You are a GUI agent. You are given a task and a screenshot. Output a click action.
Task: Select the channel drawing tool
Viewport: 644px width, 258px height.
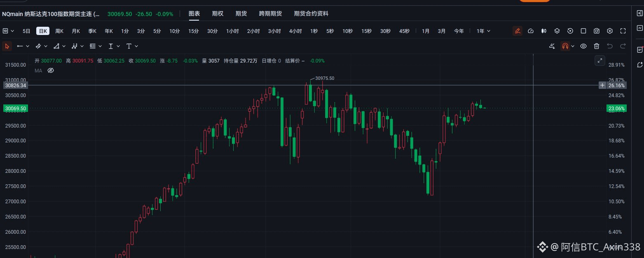[38, 46]
